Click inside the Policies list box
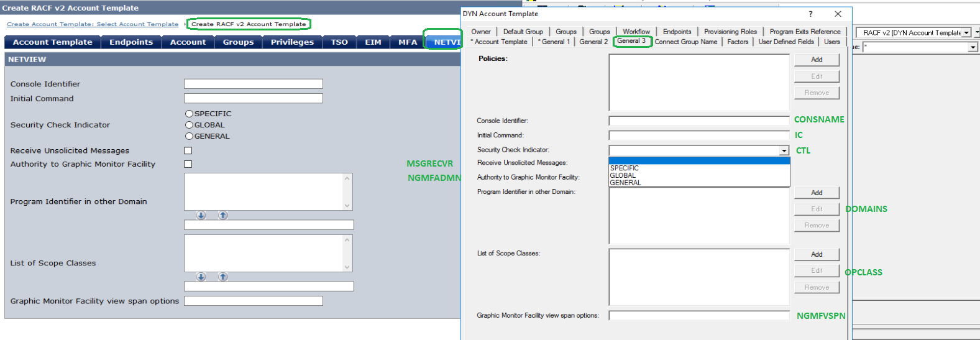 coord(699,83)
